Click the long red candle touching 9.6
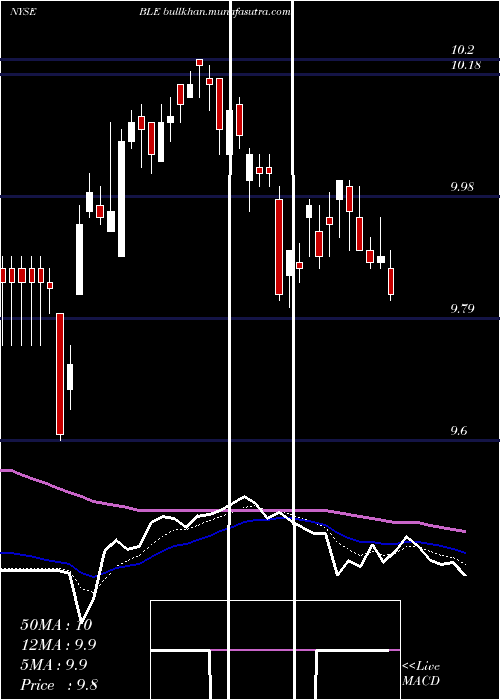This screenshot has height=700, width=500. tap(60, 374)
